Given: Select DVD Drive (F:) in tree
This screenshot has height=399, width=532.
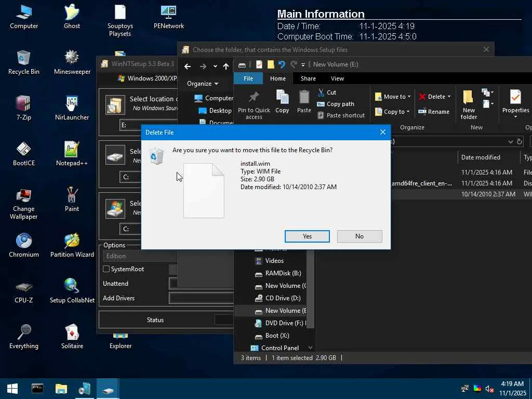Looking at the screenshot, I should [x=280, y=323].
